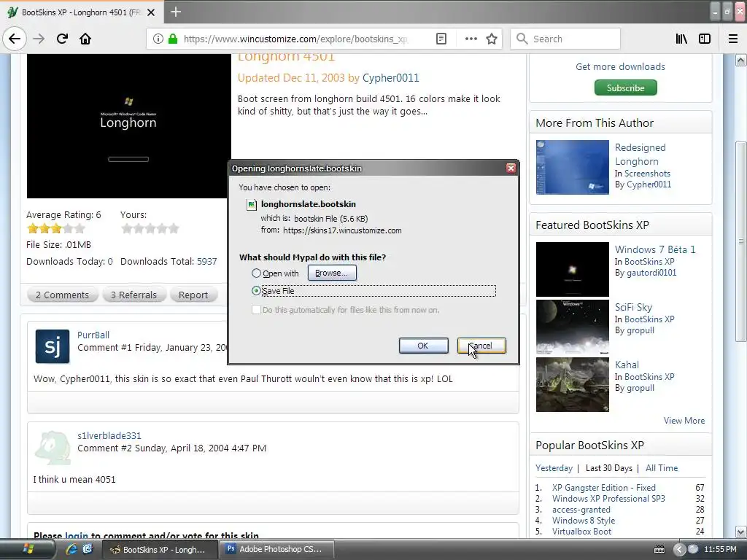Open page actions three-dot menu
Screen dimensions: 747x560
tap(471, 39)
